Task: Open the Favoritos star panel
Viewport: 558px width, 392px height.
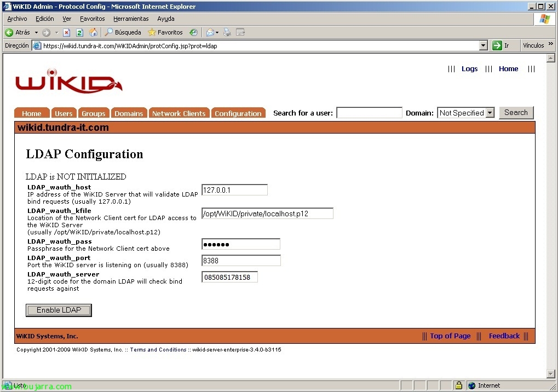Action: [x=165, y=32]
